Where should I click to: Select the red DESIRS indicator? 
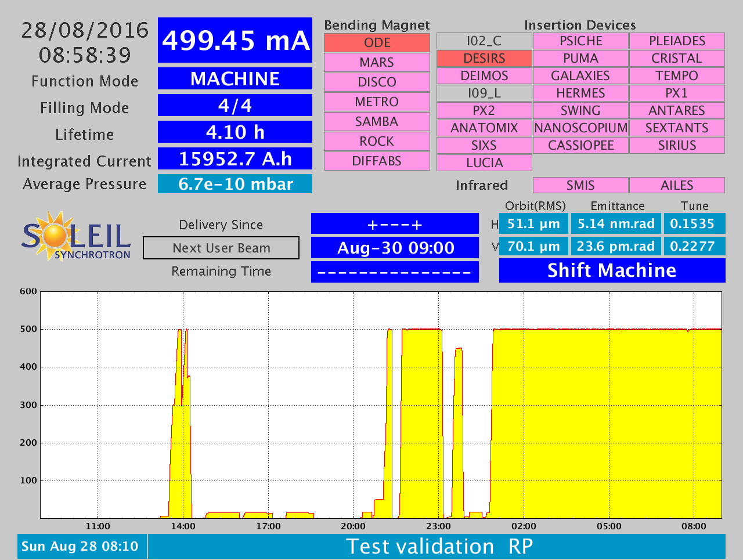(484, 59)
